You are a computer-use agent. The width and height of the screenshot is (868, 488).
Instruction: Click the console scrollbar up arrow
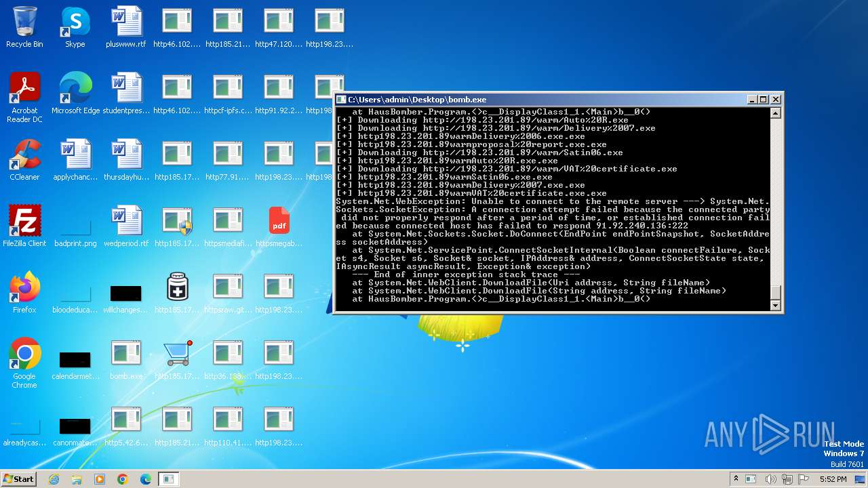[x=776, y=113]
